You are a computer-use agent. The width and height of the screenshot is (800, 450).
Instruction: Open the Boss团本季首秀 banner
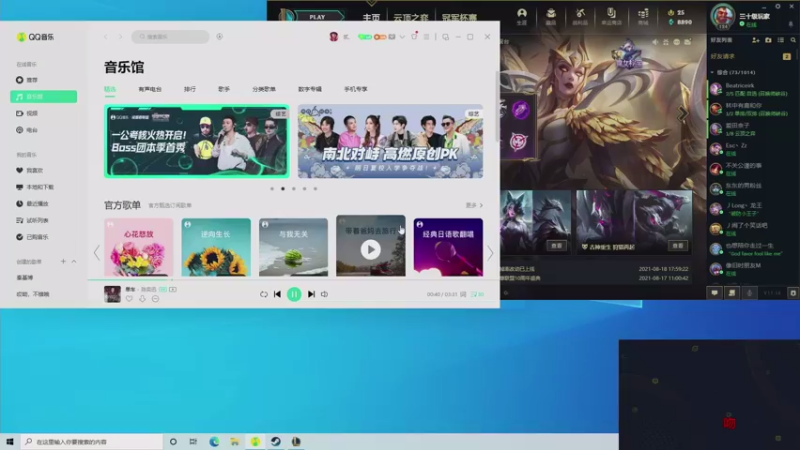coord(197,141)
